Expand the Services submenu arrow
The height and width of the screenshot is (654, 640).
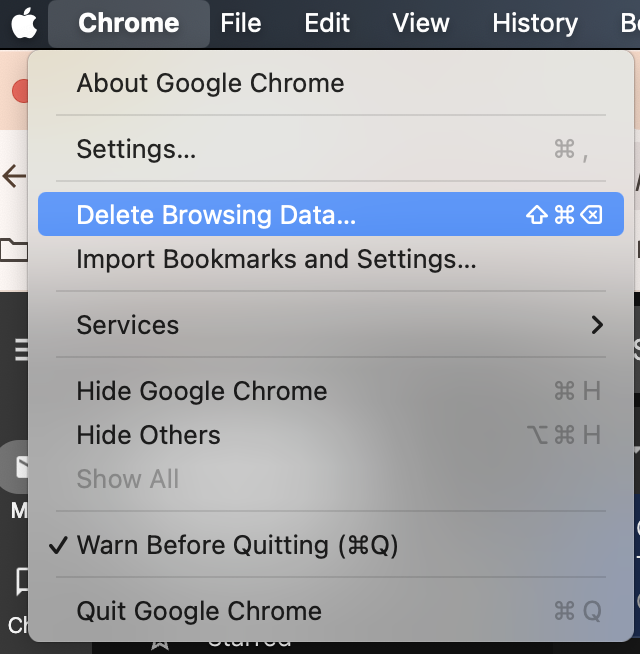click(x=597, y=325)
